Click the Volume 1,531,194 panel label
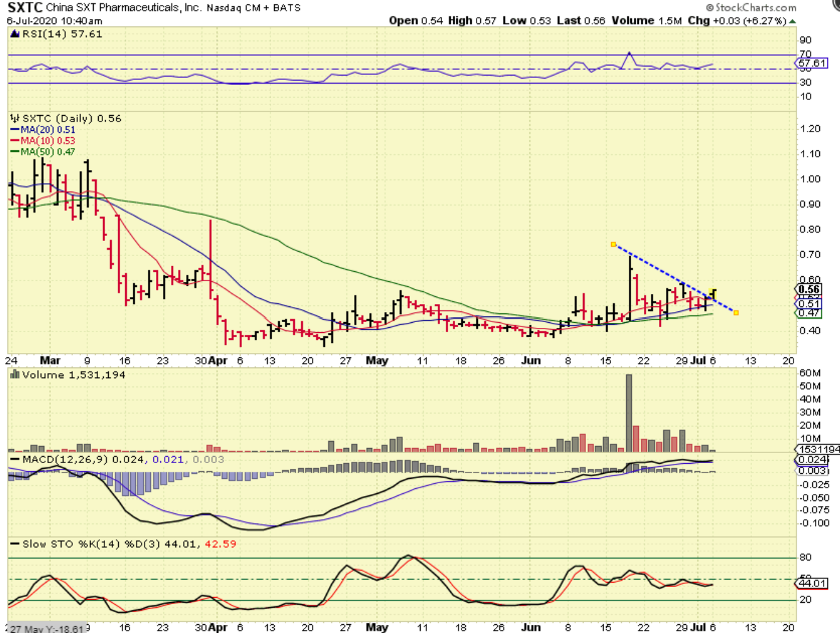The image size is (840, 633). pos(74,374)
